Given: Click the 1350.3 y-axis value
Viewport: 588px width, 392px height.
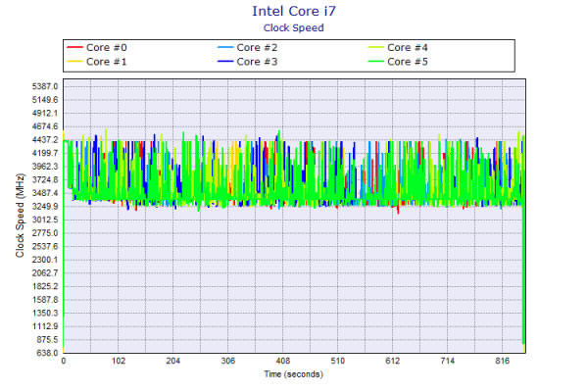Looking at the screenshot, I should (x=45, y=313).
